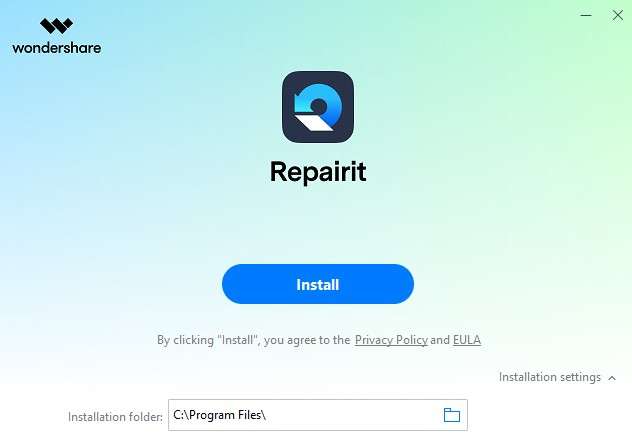The height and width of the screenshot is (436, 632).
Task: Click empty space right of the path text
Action: coord(353,415)
